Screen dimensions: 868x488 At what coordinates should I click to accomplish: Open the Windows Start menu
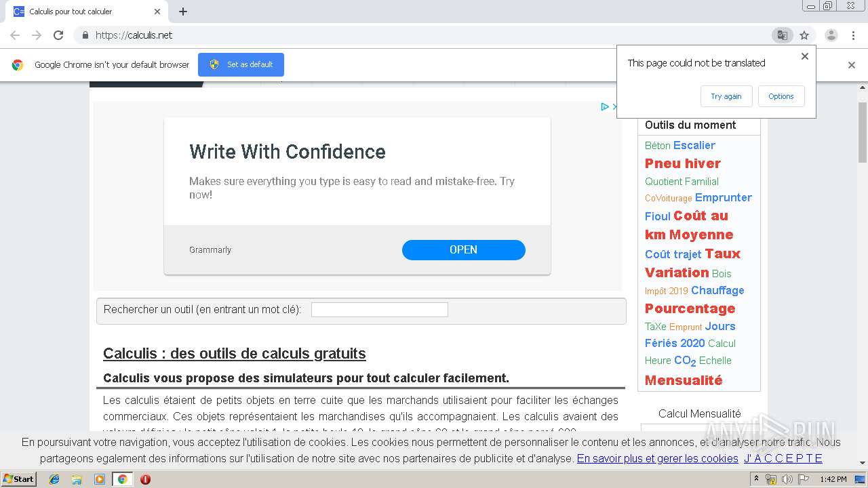pos(18,479)
